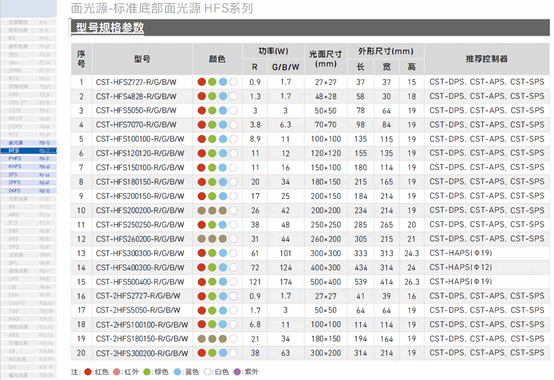
Task: Click the red color dot for CST-HFS2727-R/G/B/W
Action: 201,82
